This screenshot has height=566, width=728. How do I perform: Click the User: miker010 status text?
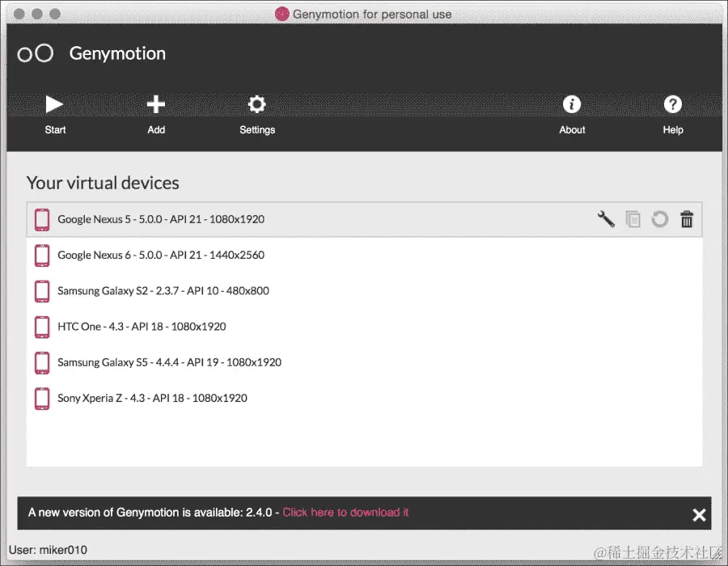tap(48, 550)
